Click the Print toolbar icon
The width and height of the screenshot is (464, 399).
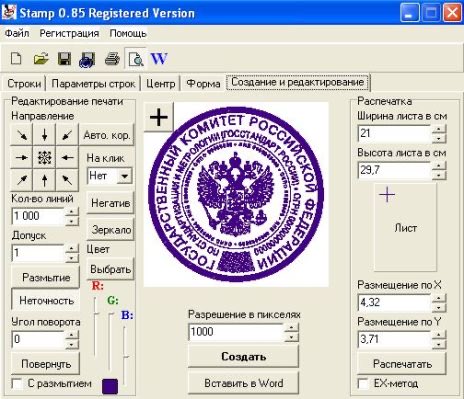coord(112,59)
